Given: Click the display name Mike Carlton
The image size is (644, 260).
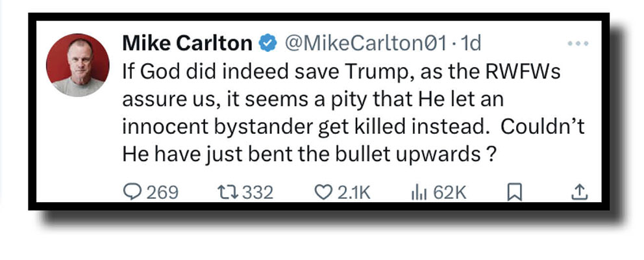Looking at the screenshot, I should coord(187,44).
